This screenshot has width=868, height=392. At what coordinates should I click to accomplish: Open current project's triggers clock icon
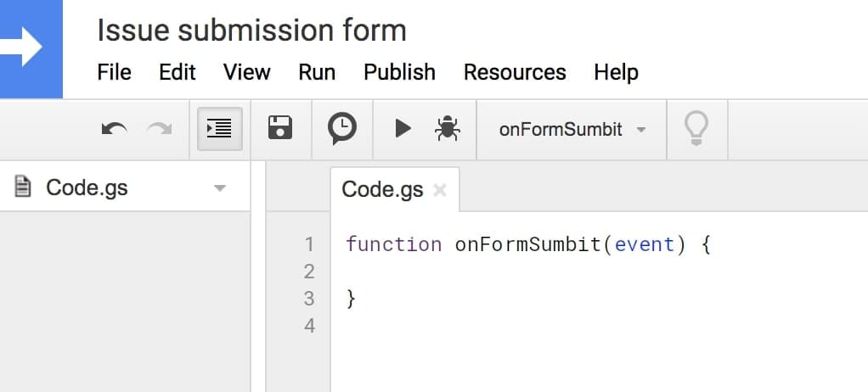tap(342, 128)
